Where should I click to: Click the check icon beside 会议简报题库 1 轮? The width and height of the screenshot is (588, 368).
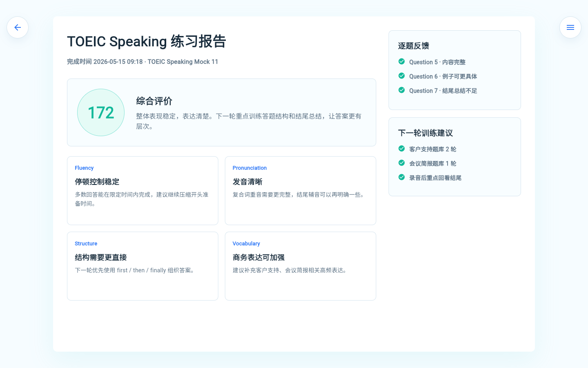401,163
